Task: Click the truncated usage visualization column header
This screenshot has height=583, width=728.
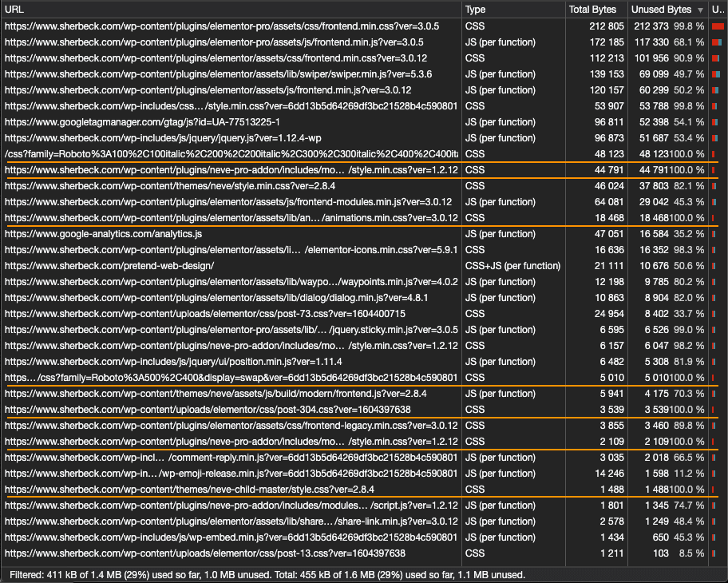Action: point(718,10)
